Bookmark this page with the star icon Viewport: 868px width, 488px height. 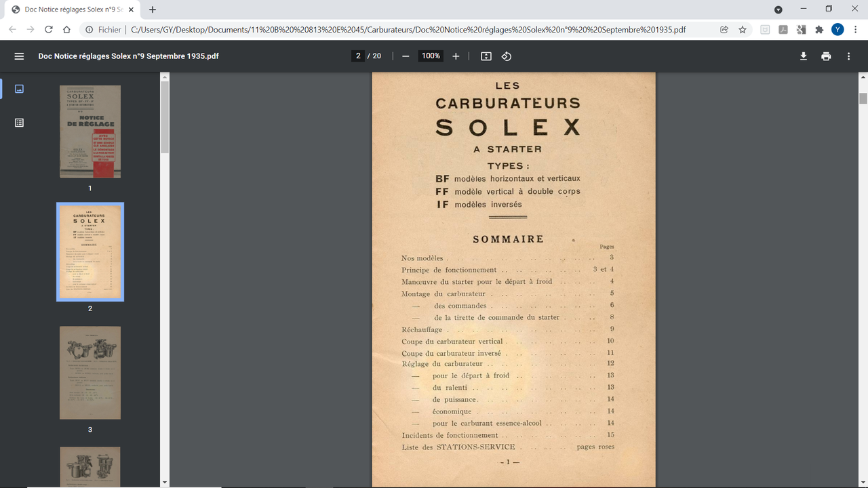click(x=743, y=30)
